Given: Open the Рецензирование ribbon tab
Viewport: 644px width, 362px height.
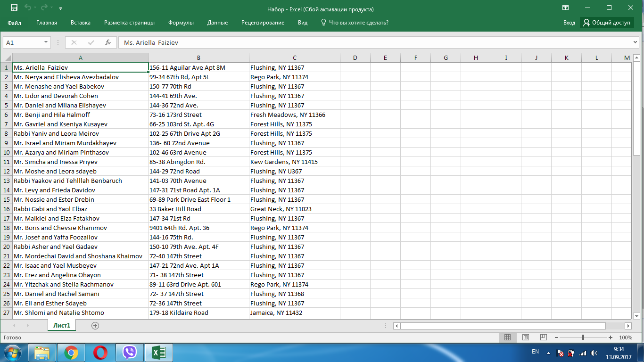Looking at the screenshot, I should [x=263, y=23].
